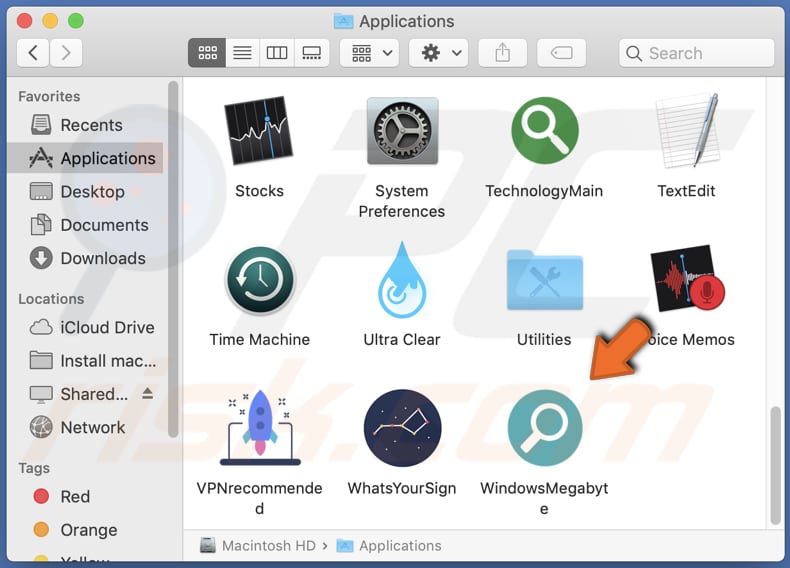Click Applications in the path bar
Image resolution: width=790 pixels, height=568 pixels.
pyautogui.click(x=389, y=545)
